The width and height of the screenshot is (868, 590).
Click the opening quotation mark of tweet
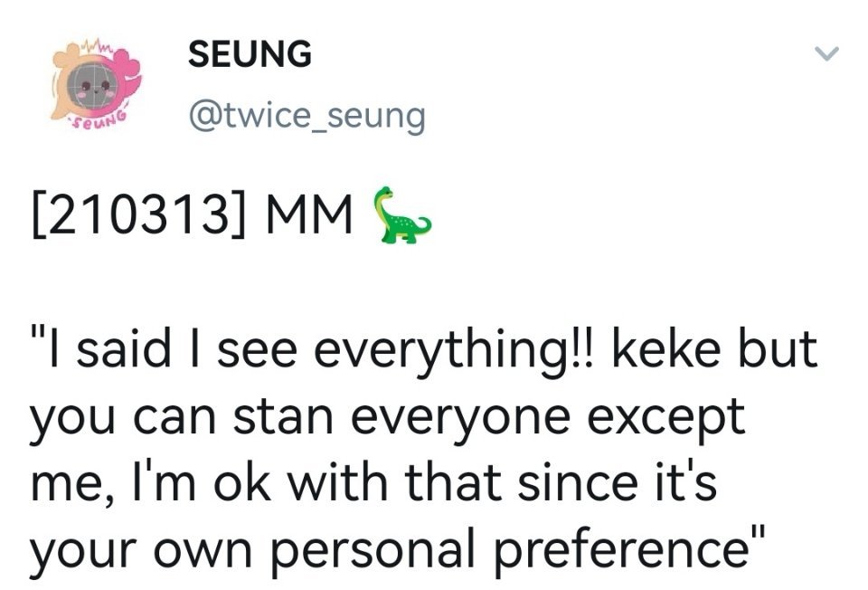tap(38, 334)
